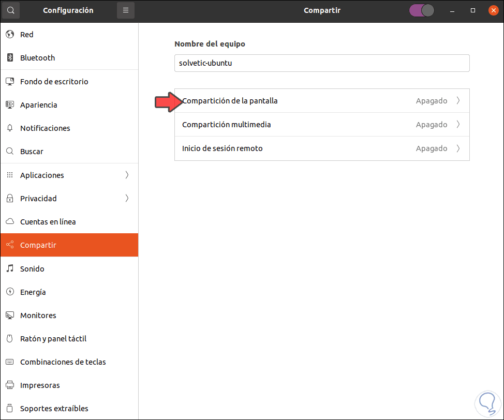The height and width of the screenshot is (420, 504).
Task: Click the Nombre del equipo text field
Action: (321, 63)
